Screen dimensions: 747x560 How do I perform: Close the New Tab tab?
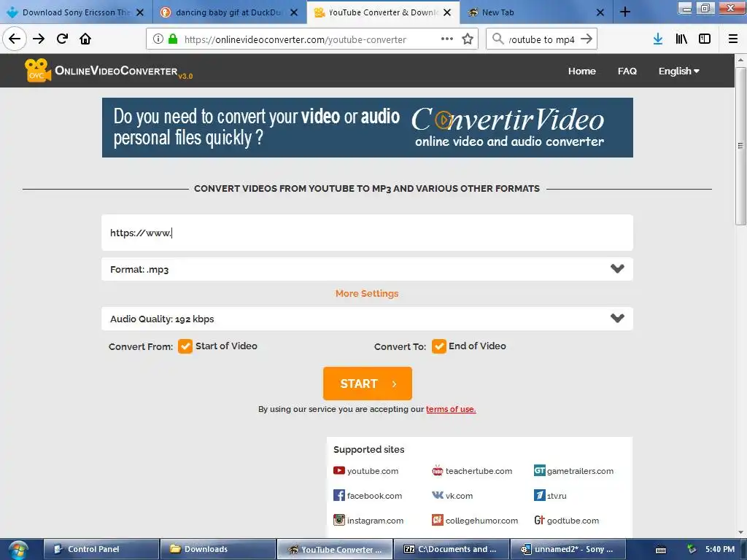click(600, 12)
